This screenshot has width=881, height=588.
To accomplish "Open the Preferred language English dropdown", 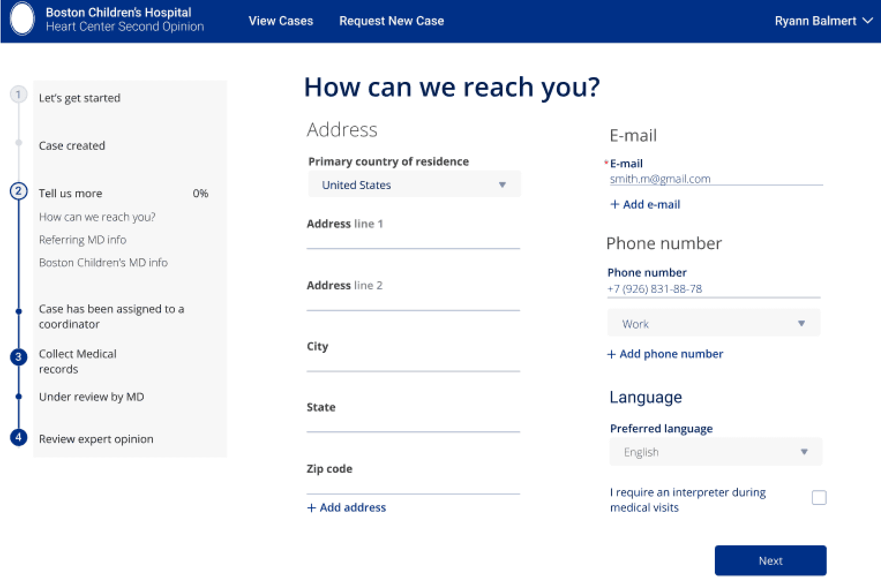I will click(x=716, y=452).
